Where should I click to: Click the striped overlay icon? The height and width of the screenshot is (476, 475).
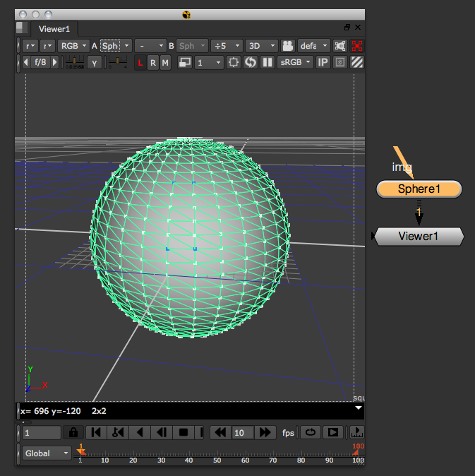point(357,63)
